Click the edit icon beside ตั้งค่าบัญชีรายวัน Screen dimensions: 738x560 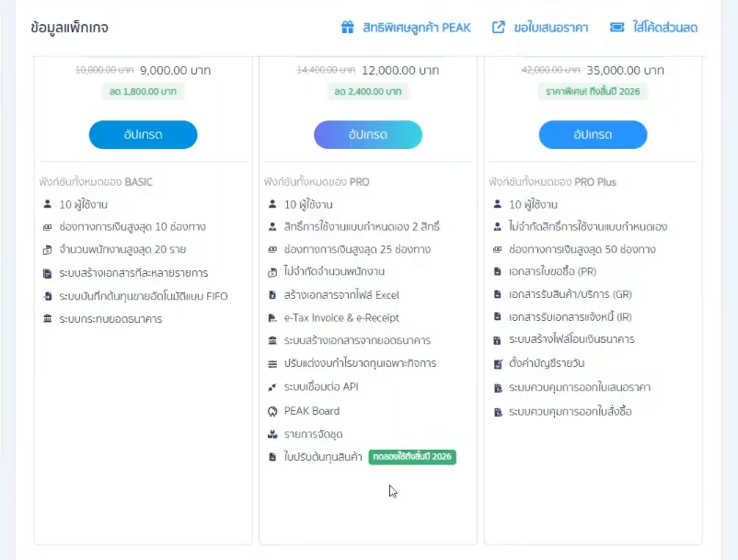coord(498,363)
